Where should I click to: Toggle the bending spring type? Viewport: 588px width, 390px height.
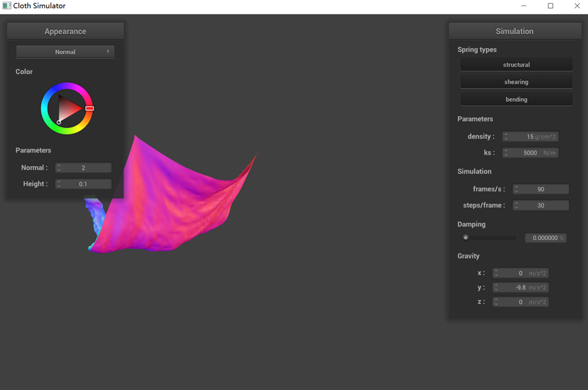[x=516, y=99]
